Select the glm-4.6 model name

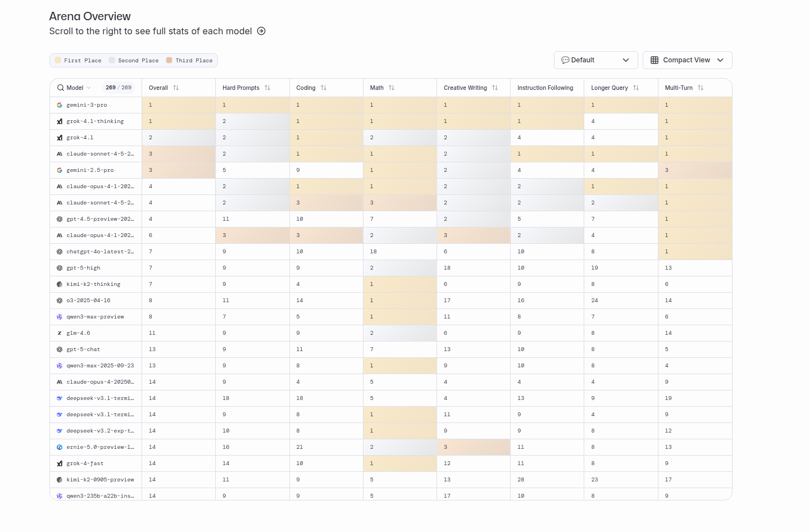pos(78,333)
